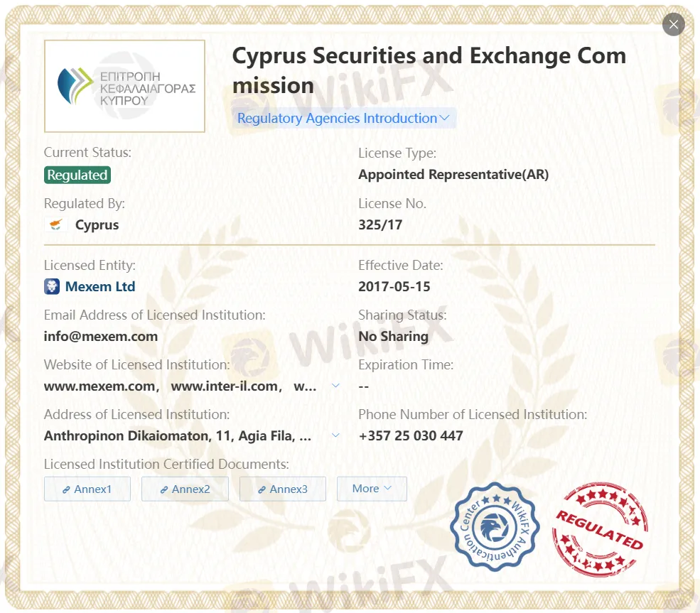Image resolution: width=700 pixels, height=613 pixels.
Task: Expand the full address chevron
Action: click(x=335, y=435)
